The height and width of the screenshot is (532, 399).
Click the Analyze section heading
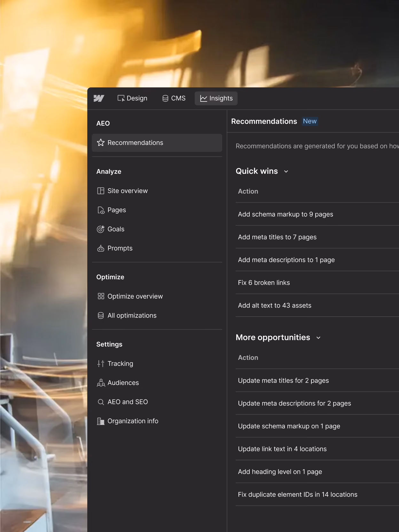[x=109, y=172]
